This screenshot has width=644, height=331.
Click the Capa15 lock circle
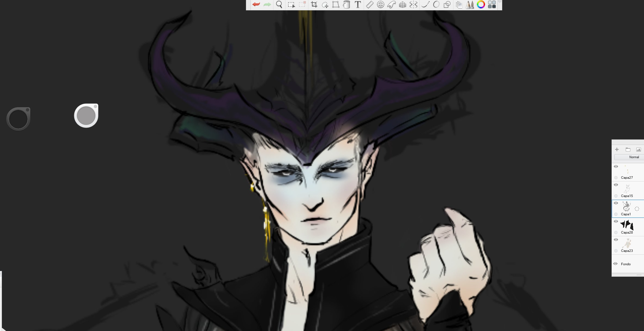pos(616,196)
